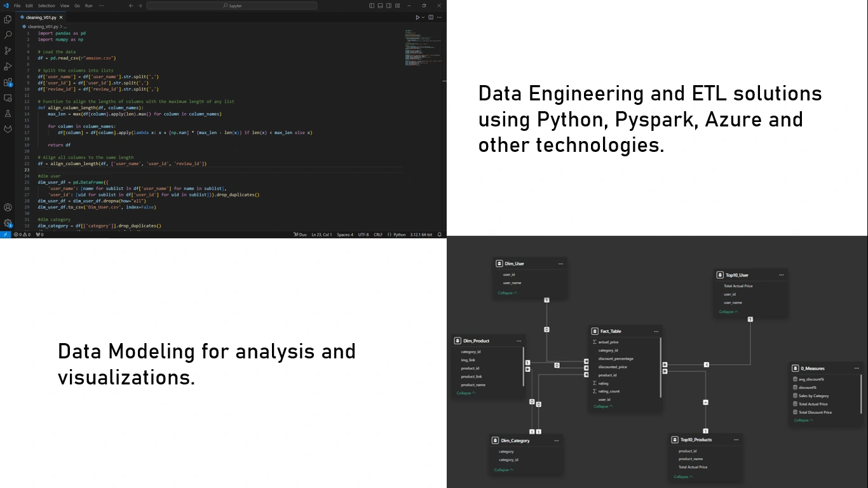Click the Jupyter command center search box
868x488 pixels.
(x=232, y=6)
